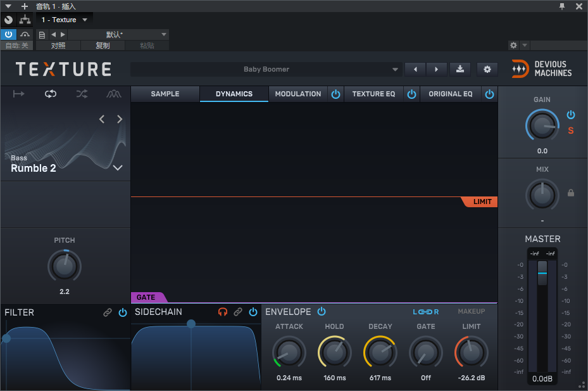The image size is (588, 391).
Task: Click the plus icon to add insert
Action: (x=25, y=6)
